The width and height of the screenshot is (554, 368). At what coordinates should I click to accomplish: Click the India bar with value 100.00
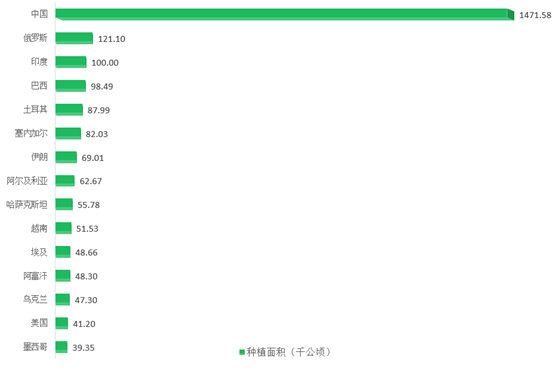[71, 62]
